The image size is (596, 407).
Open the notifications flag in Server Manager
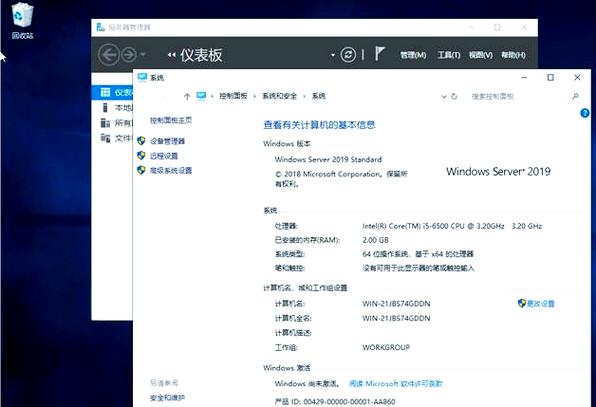pyautogui.click(x=379, y=54)
